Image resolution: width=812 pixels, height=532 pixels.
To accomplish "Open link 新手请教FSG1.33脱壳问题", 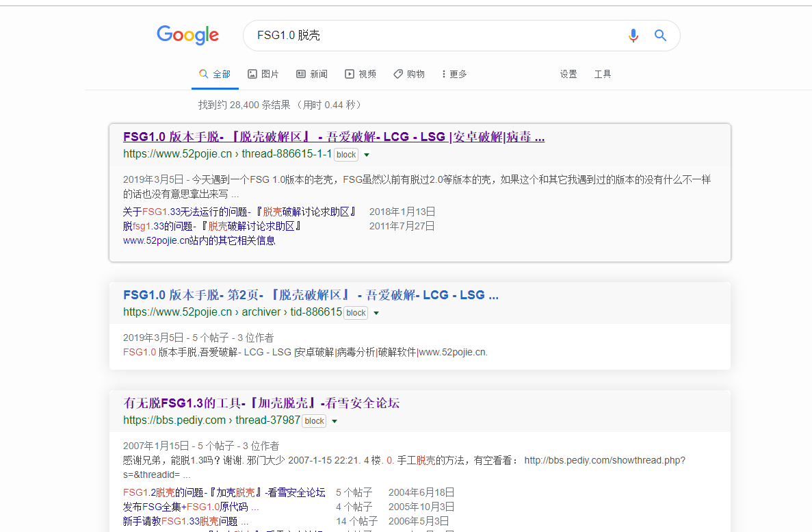I will (x=185, y=521).
